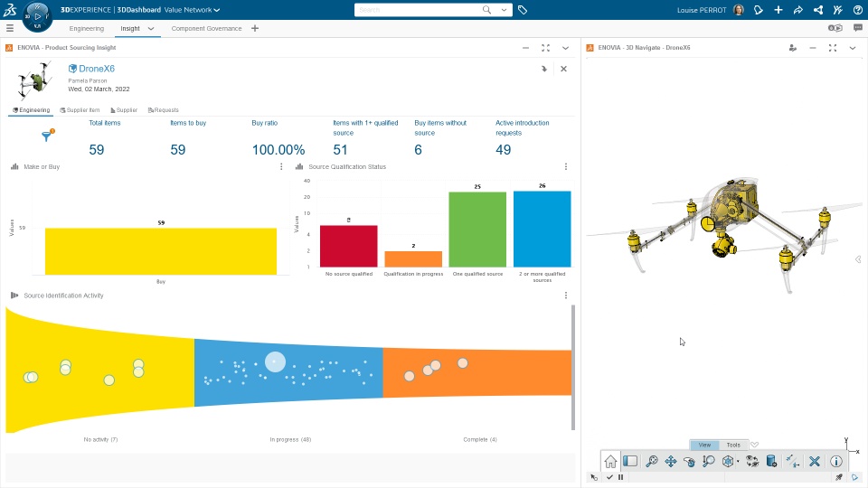The width and height of the screenshot is (868, 488).
Task: Click the pin icon beside DroneX6 header
Action: tap(543, 69)
